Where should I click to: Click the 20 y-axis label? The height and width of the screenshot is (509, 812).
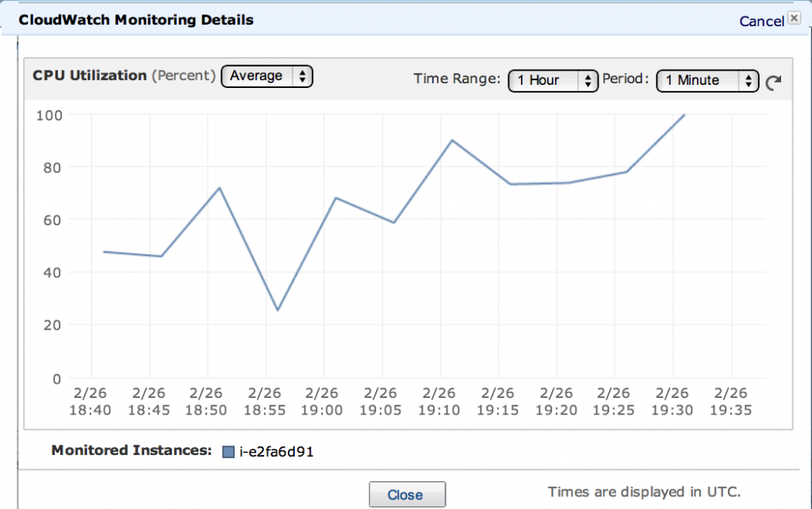click(52, 325)
